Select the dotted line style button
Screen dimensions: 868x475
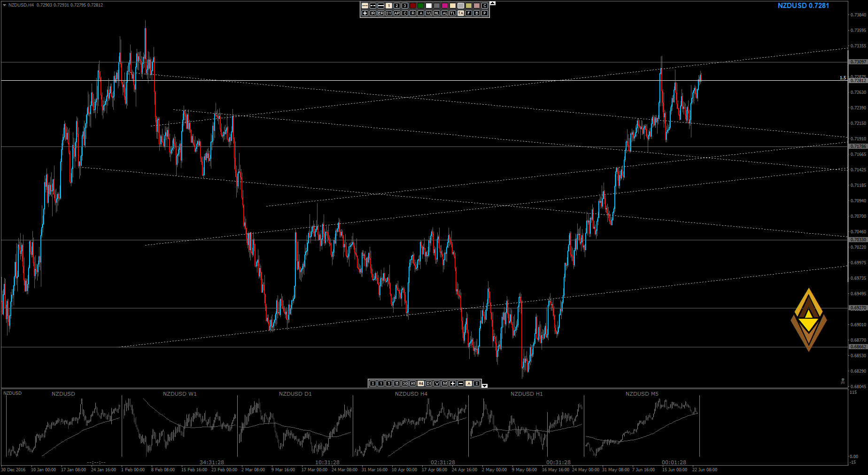pyautogui.click(x=365, y=6)
